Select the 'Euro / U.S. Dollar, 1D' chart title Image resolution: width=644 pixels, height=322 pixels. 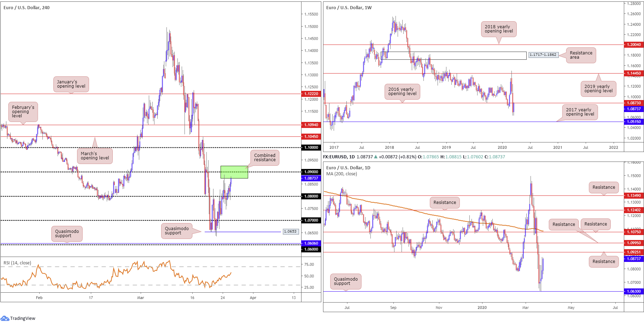click(x=348, y=168)
